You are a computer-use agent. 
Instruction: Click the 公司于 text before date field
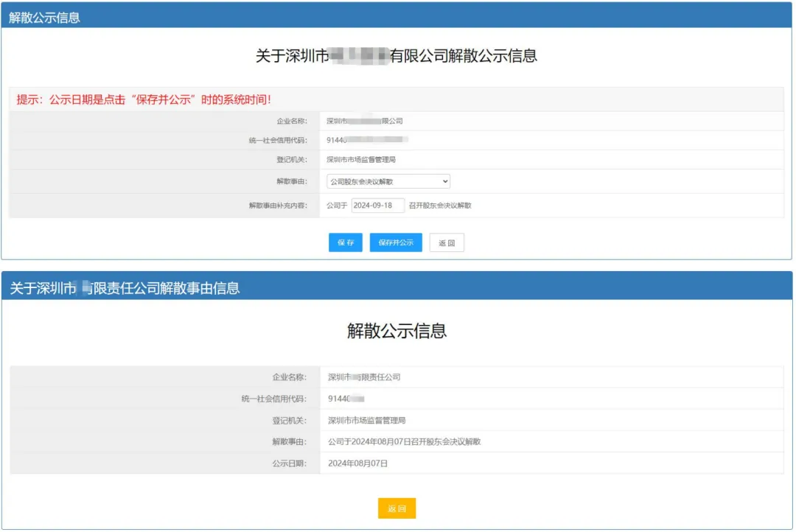(x=337, y=205)
